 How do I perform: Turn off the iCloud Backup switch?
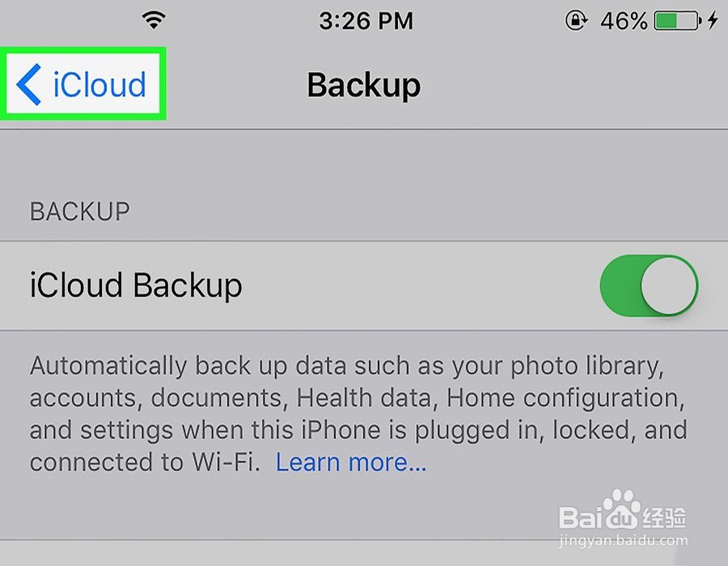click(x=649, y=285)
